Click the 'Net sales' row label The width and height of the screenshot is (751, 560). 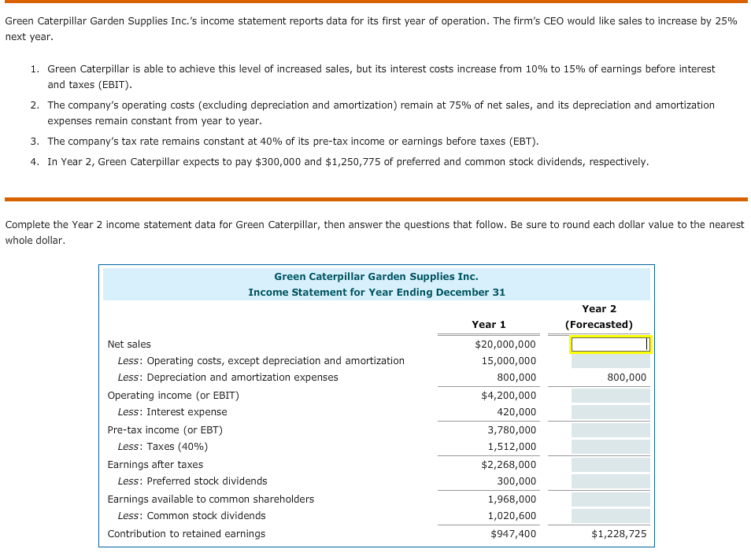click(x=129, y=344)
